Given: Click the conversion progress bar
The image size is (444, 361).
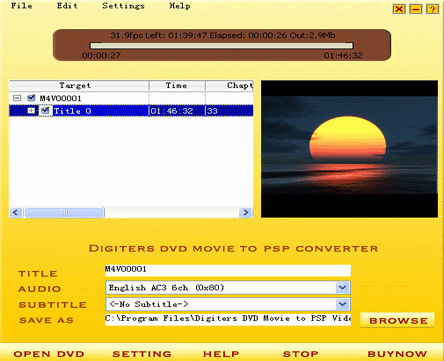Looking at the screenshot, I should click(x=222, y=46).
